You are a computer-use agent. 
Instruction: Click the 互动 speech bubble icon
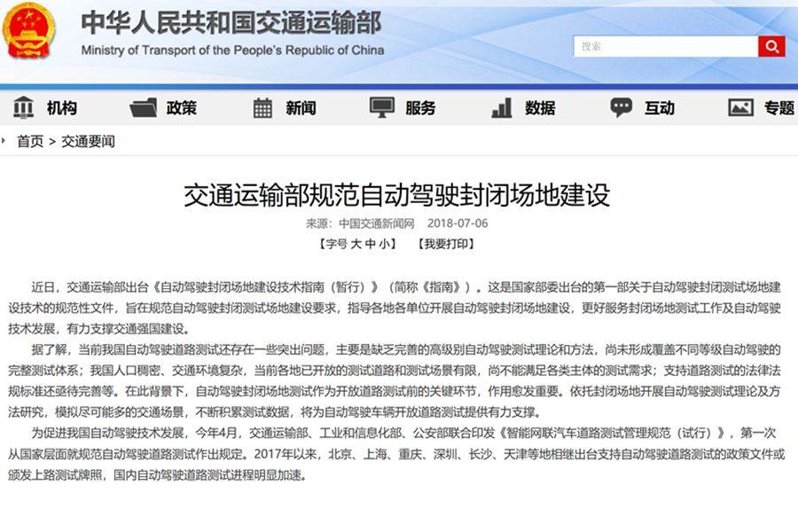pyautogui.click(x=621, y=107)
